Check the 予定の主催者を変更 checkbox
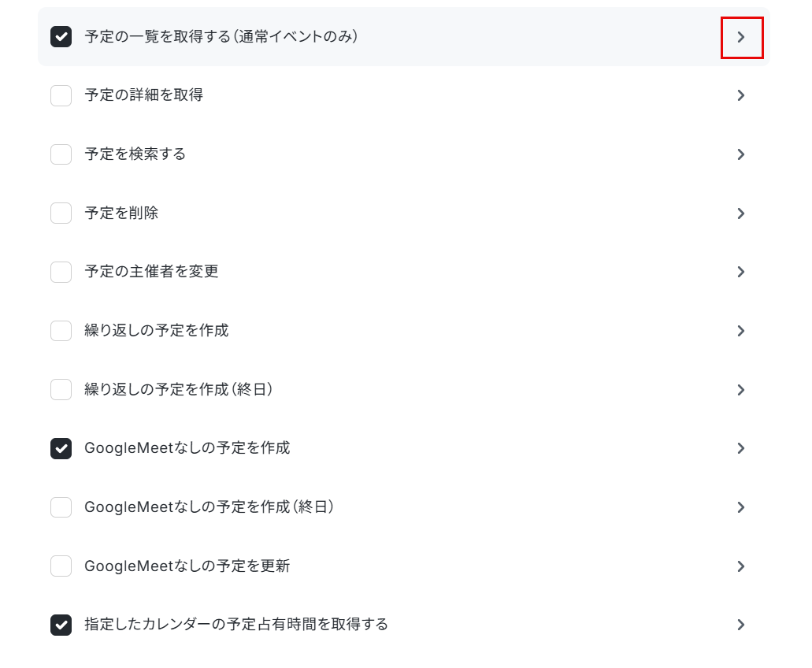This screenshot has height=668, width=812. tap(61, 272)
